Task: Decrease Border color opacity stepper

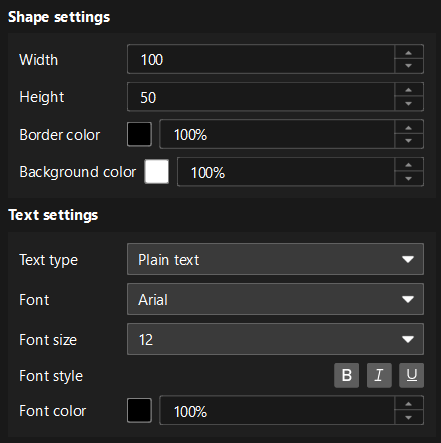Action: pos(409,141)
